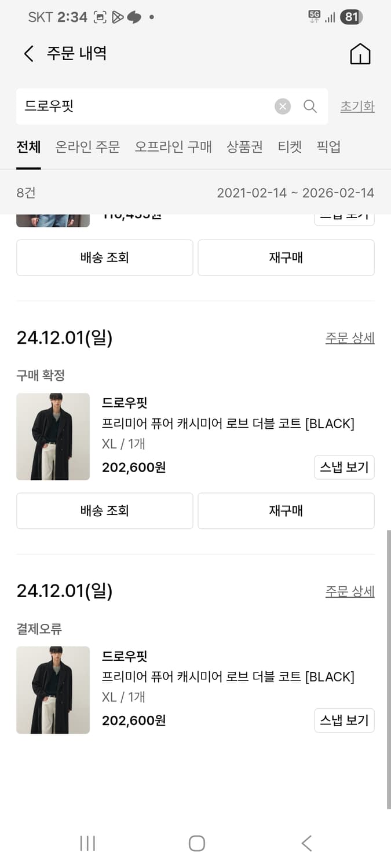Tap the Android back navigation button
Viewport: 391px width, 868px height.
coord(306,843)
